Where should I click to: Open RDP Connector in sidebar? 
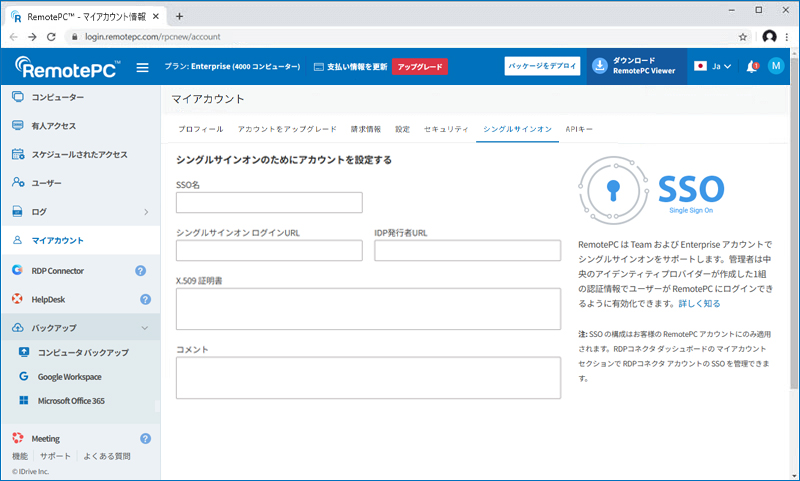click(x=57, y=271)
